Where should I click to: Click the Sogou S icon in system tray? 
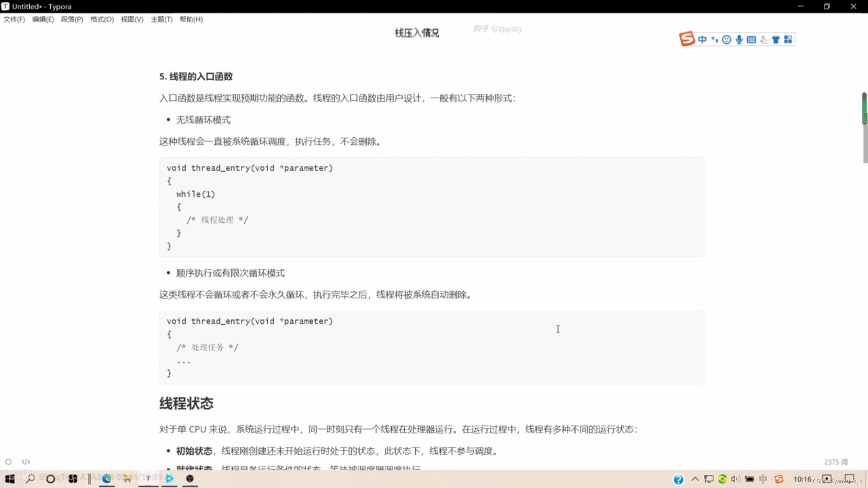point(779,479)
